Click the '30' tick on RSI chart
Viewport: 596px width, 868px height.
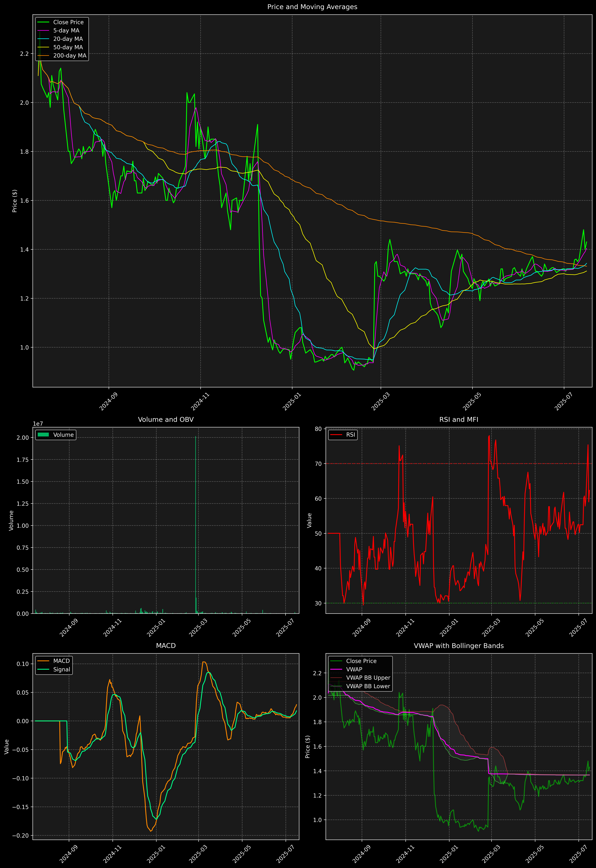pyautogui.click(x=318, y=603)
